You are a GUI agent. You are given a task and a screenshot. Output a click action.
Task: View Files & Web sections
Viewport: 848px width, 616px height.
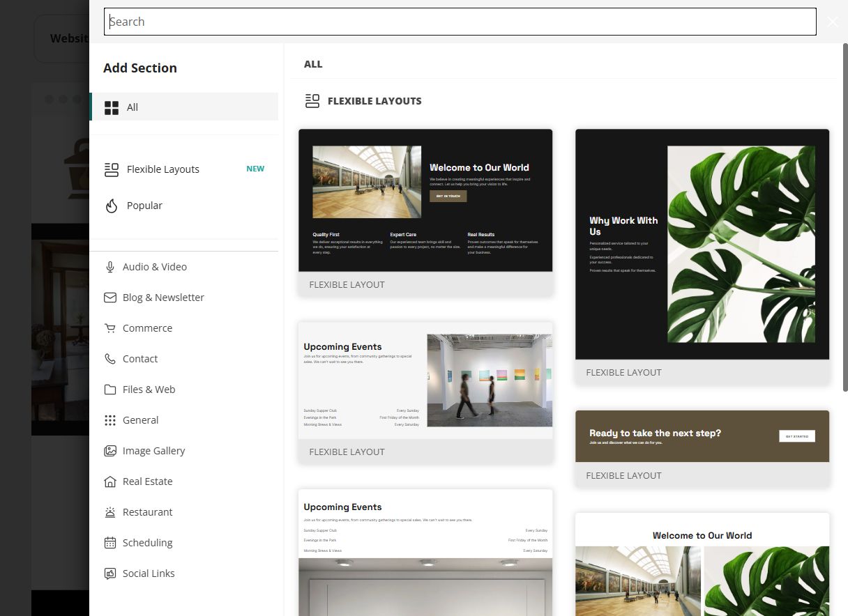point(149,390)
